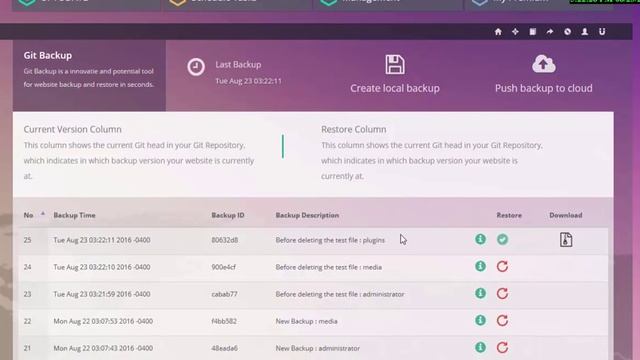640x360 pixels.
Task: Click backup ID f4bb582
Action: point(224,321)
